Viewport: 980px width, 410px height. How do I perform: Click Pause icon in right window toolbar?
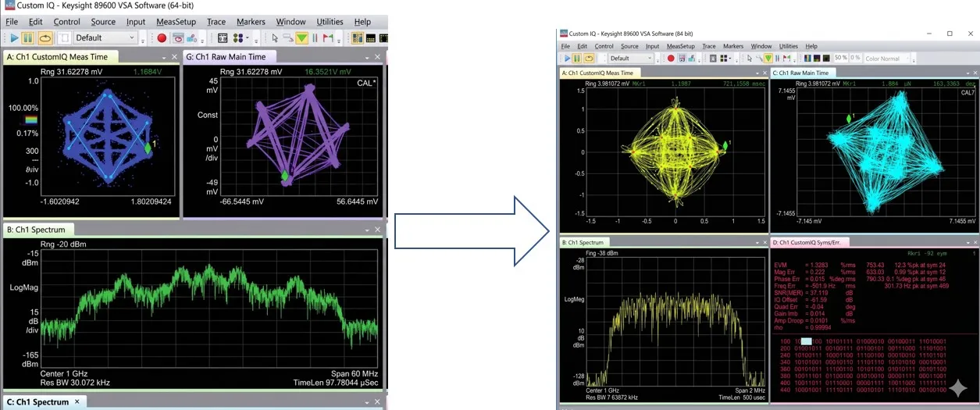pos(577,58)
